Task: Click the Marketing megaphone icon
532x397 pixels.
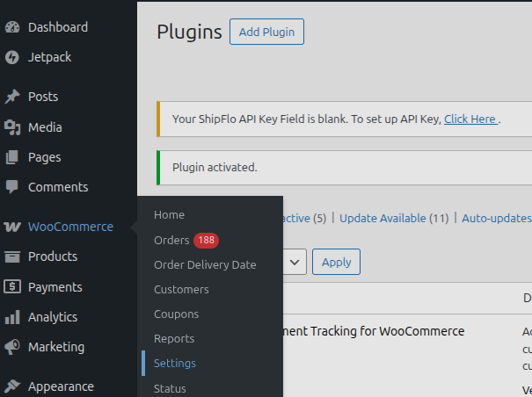Action: point(12,347)
